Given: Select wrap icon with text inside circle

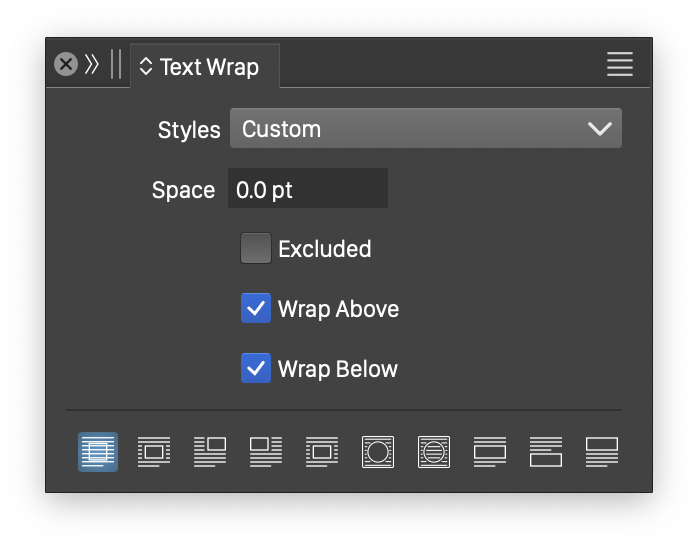Looking at the screenshot, I should tap(434, 452).
